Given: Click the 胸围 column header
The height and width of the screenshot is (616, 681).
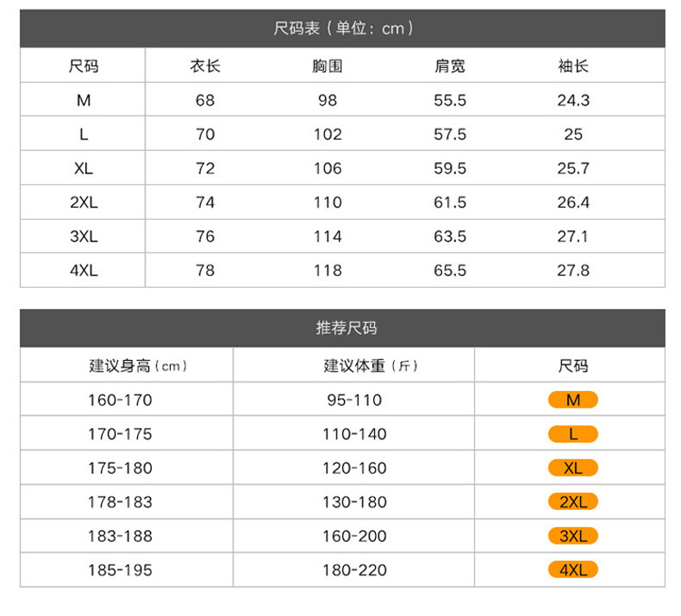Looking at the screenshot, I should (328, 65).
